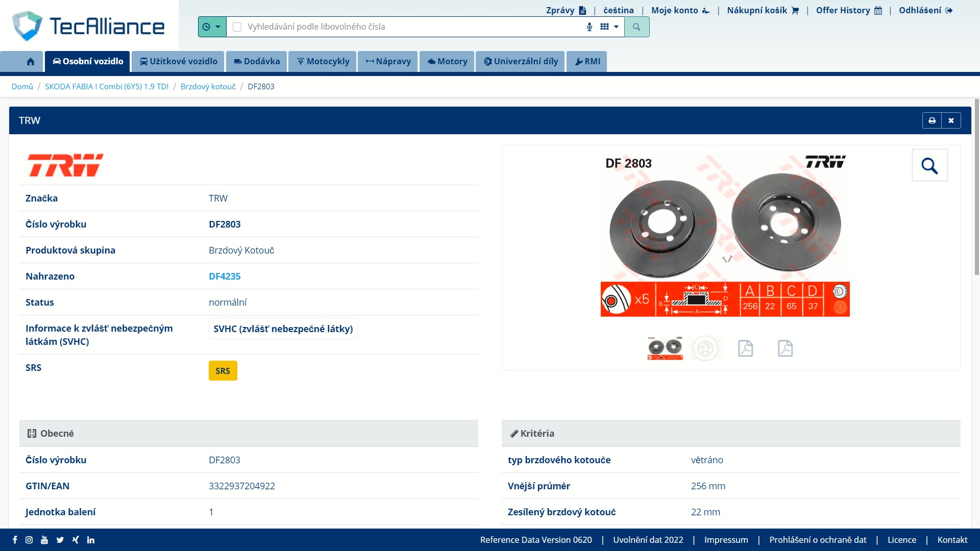
Task: Click the microphone voice search icon
Action: pyautogui.click(x=590, y=27)
